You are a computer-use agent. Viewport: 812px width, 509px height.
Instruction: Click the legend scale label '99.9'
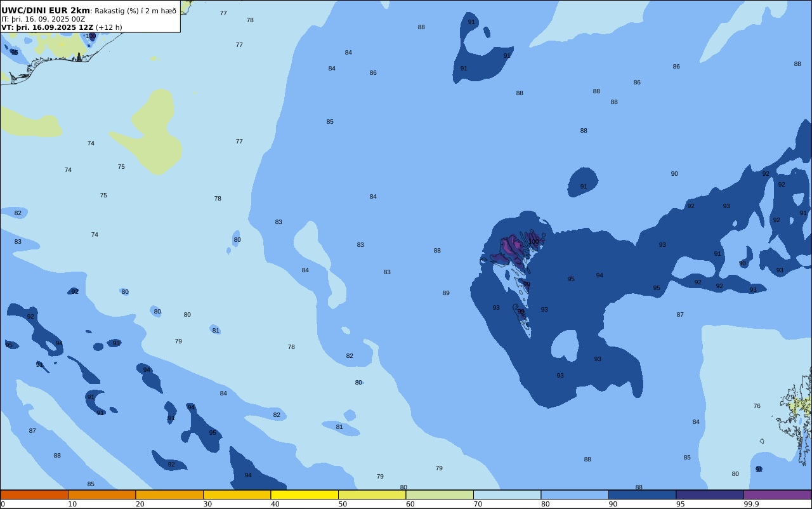751,504
